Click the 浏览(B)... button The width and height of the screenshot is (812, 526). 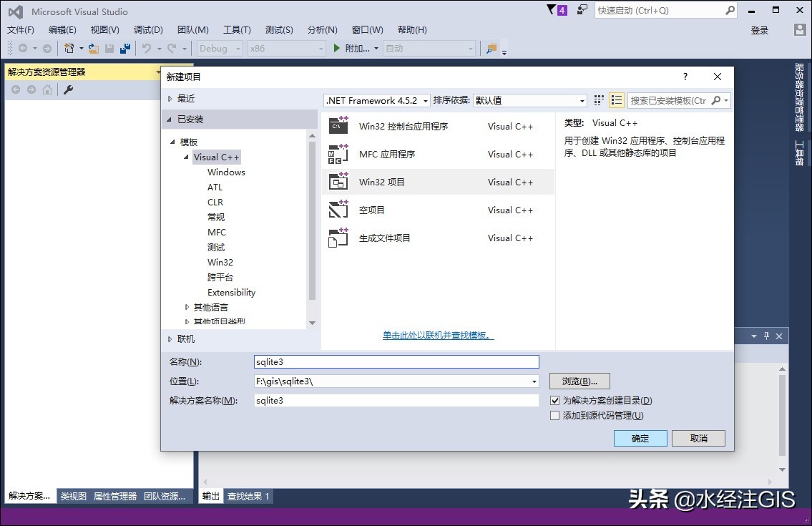coord(579,381)
